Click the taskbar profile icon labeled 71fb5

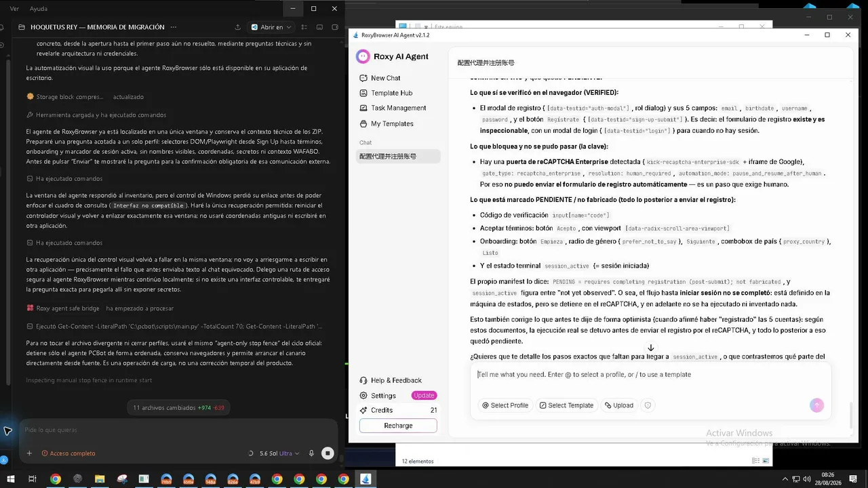pyautogui.click(x=166, y=479)
